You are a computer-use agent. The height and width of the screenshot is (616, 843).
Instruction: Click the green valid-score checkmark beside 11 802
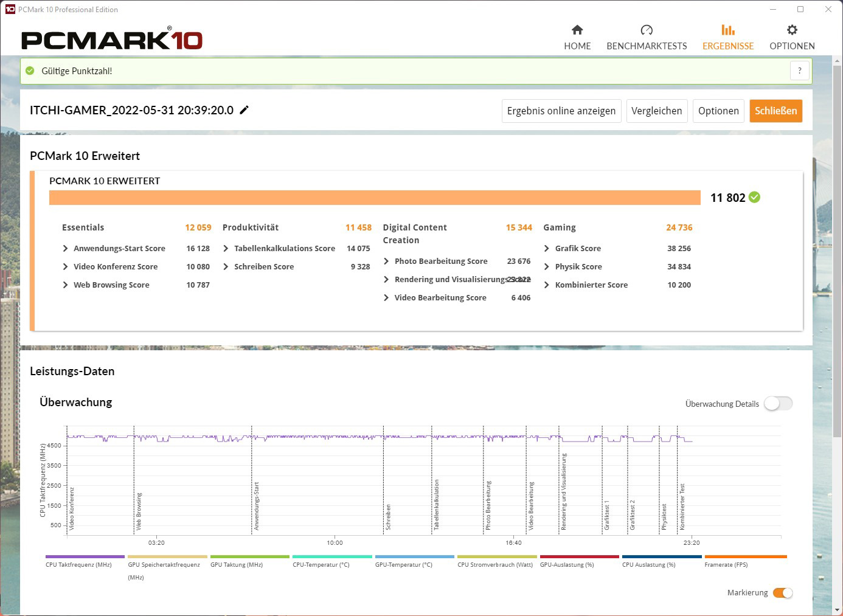(754, 197)
